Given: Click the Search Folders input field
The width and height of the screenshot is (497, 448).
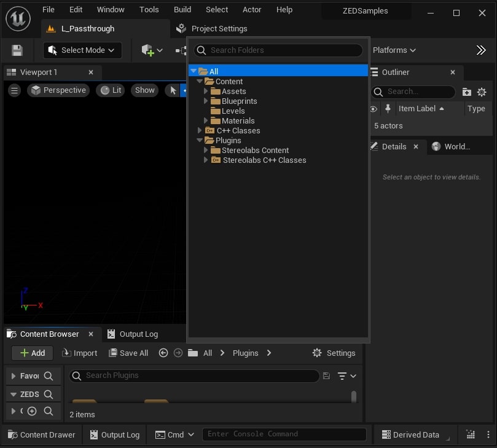Looking at the screenshot, I should point(278,50).
